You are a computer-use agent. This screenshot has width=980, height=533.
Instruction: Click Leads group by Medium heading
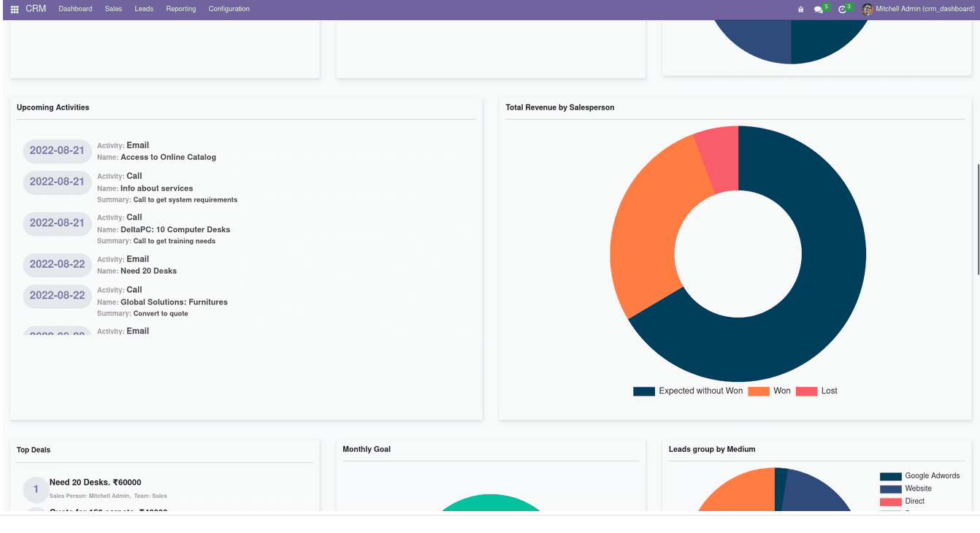[712, 449]
